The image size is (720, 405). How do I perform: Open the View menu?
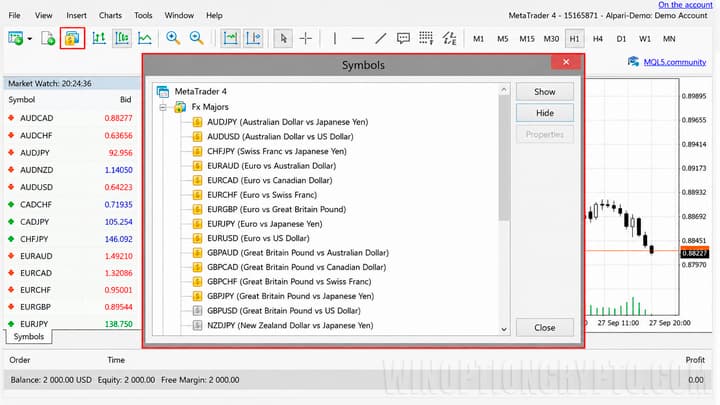click(x=44, y=16)
